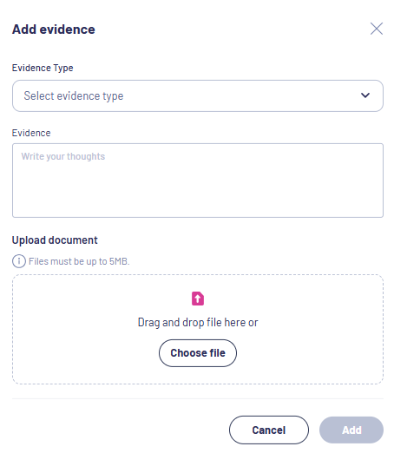Click the dashed drag and drop zone
The width and height of the screenshot is (394, 460).
point(198,329)
